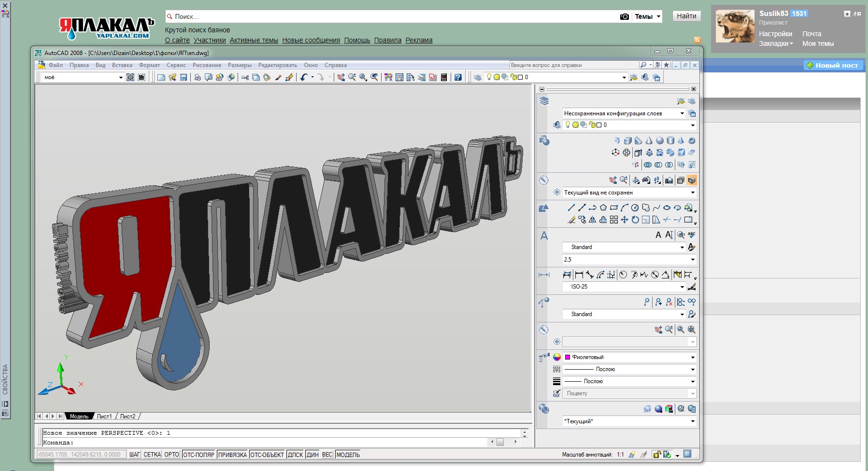Select the Mirror tool in dashboard
The image size is (868, 471).
pyautogui.click(x=593, y=220)
